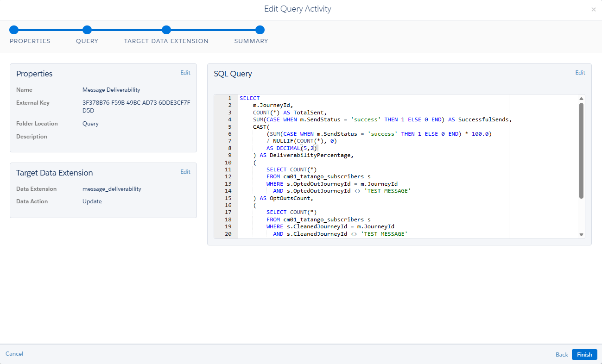
Task: Click Cancel at the bottom left
Action: [14, 354]
